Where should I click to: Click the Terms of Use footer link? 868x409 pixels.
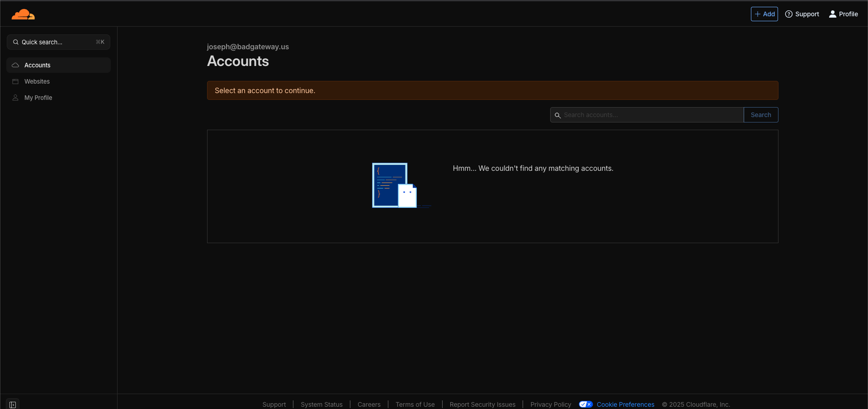pyautogui.click(x=415, y=404)
